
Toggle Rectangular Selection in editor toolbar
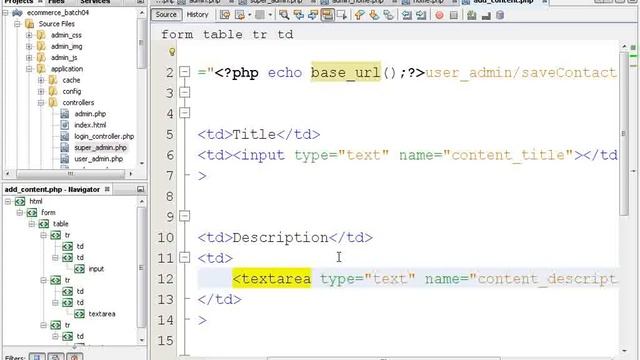point(342,15)
